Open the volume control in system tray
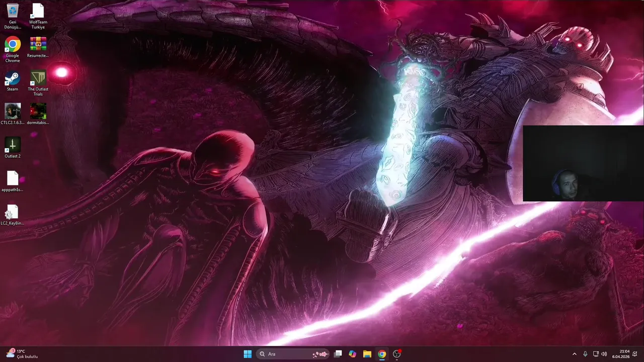The height and width of the screenshot is (362, 644). (604, 354)
